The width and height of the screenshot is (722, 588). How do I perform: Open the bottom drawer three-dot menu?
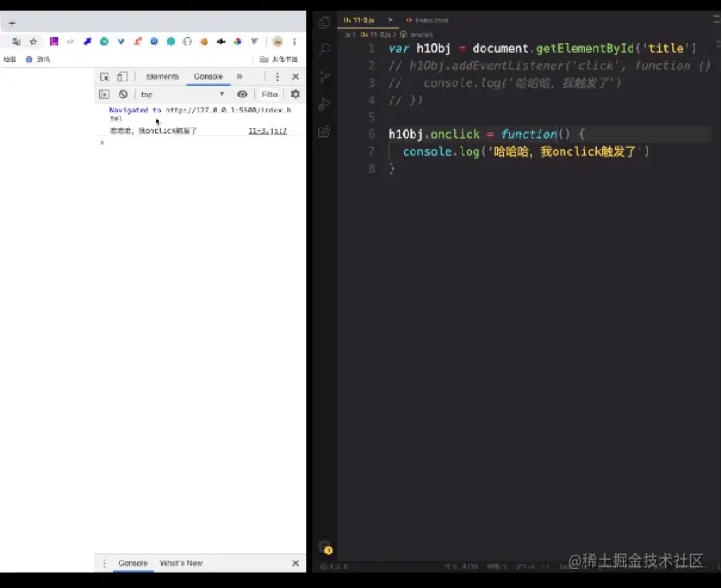click(105, 563)
